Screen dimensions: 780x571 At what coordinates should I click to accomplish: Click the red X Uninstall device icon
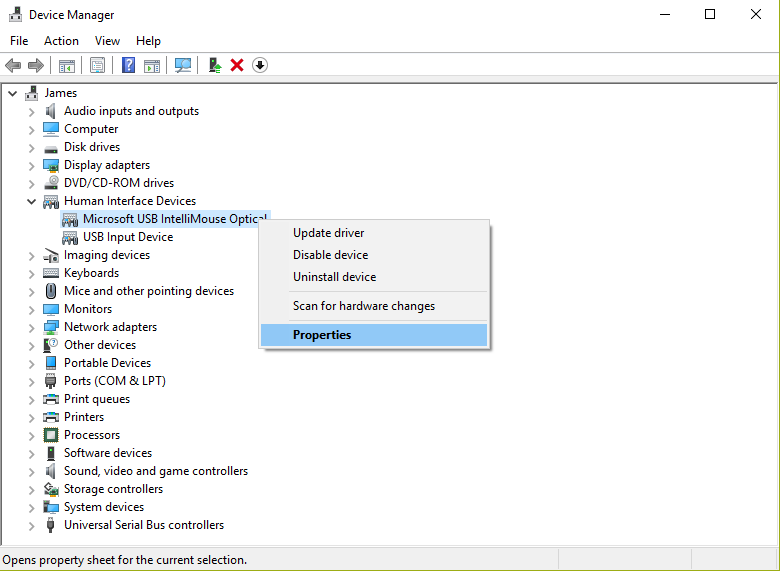coord(237,65)
